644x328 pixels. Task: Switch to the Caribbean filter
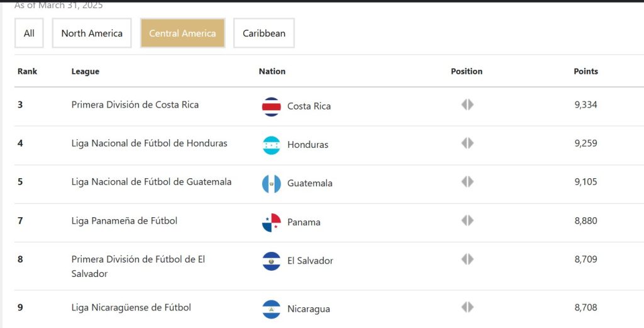tap(264, 33)
